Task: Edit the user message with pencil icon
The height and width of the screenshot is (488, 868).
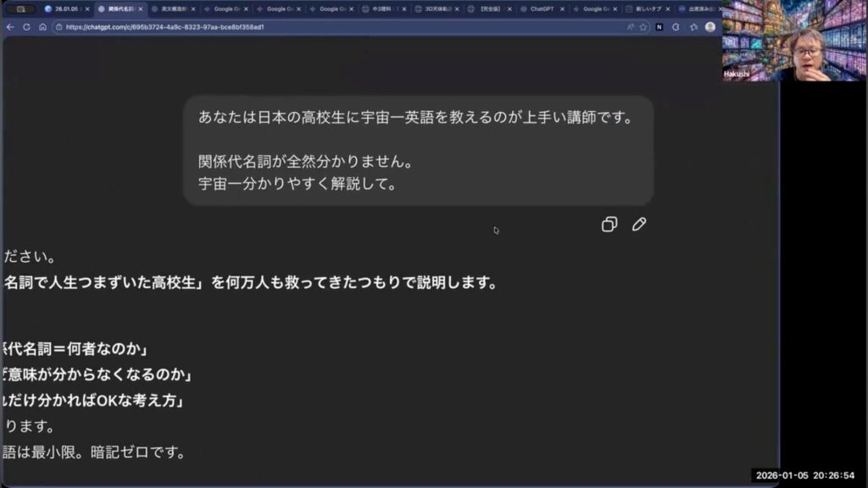Action: point(639,225)
